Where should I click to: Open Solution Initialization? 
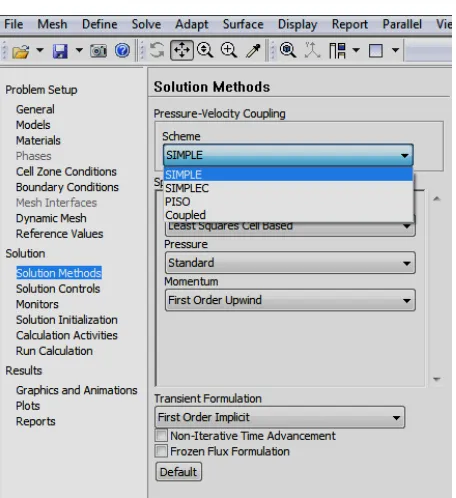point(67,320)
